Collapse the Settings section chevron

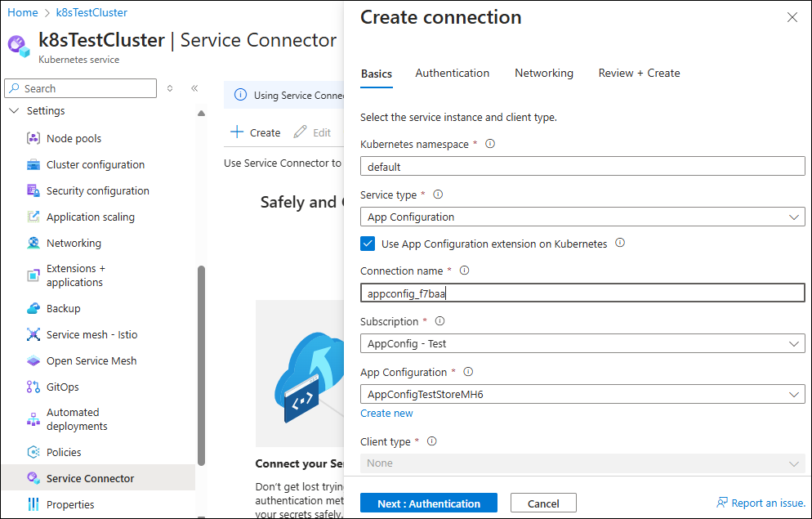tap(15, 111)
